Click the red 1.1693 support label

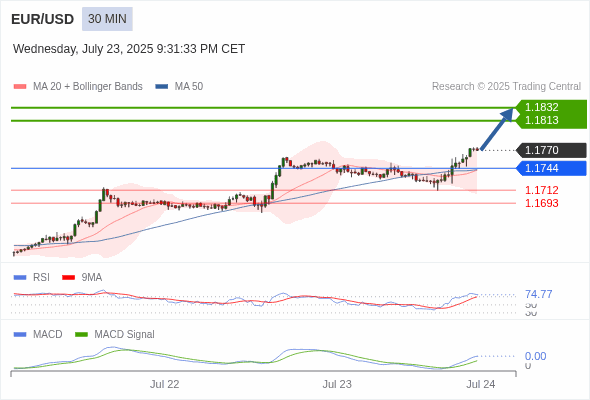tap(541, 203)
